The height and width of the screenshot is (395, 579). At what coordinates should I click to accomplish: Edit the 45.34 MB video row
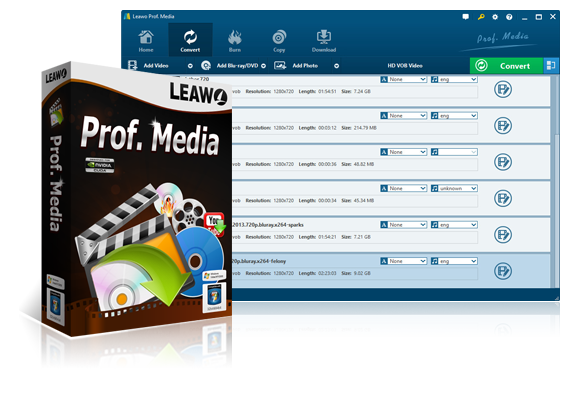click(503, 198)
